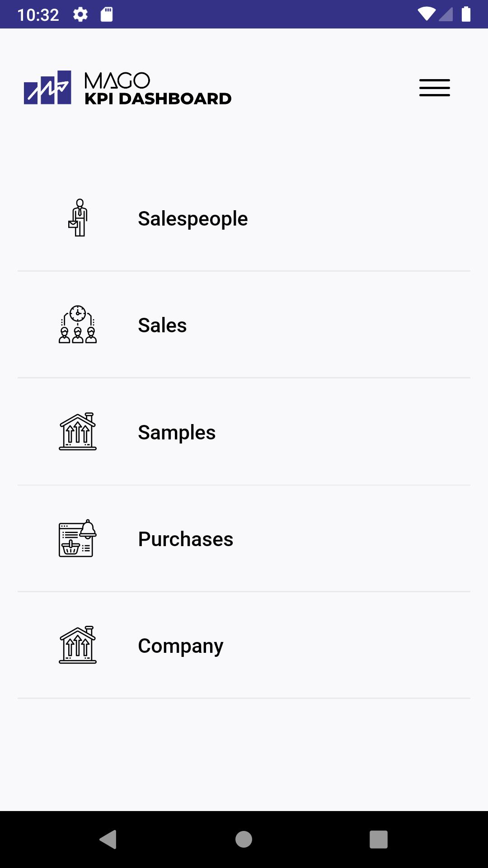Tap the bell-and-basket Purchases icon
This screenshot has width=488, height=868.
[78, 538]
